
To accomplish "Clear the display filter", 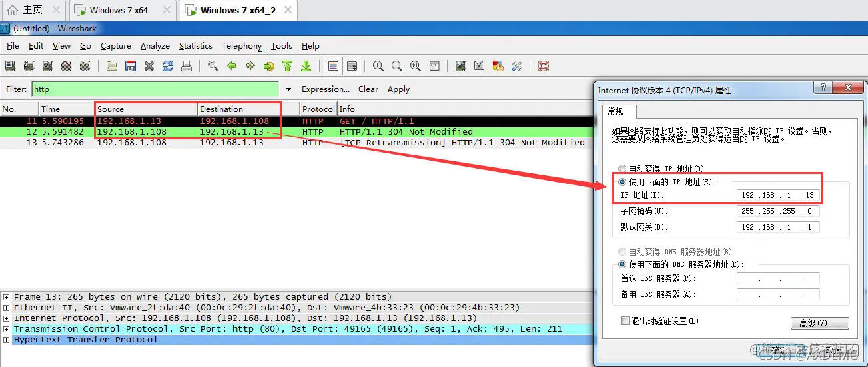I will click(x=368, y=89).
